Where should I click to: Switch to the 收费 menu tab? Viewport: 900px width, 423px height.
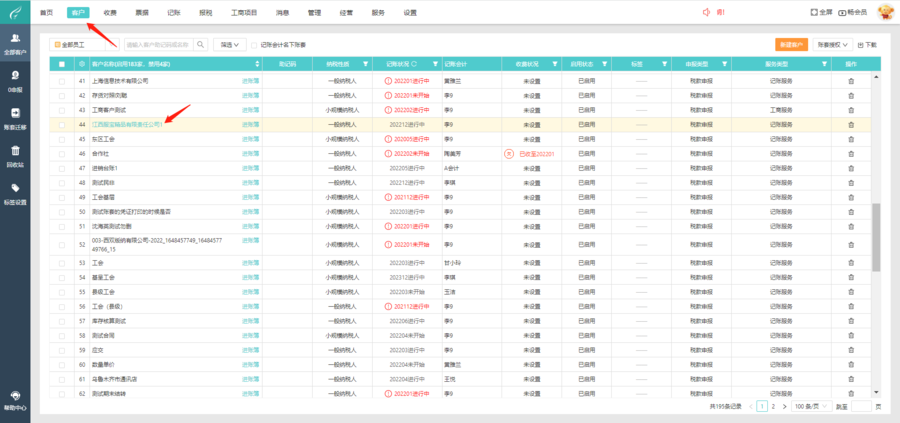[110, 12]
